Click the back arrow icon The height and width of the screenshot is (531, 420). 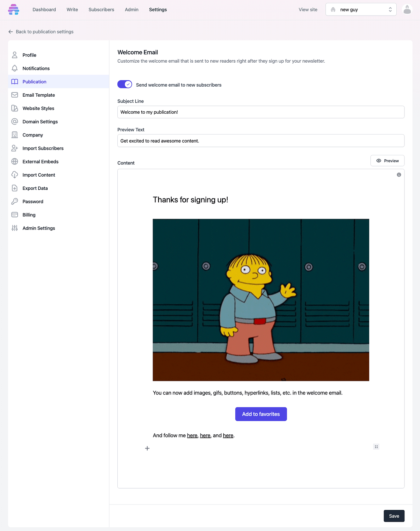(x=11, y=32)
